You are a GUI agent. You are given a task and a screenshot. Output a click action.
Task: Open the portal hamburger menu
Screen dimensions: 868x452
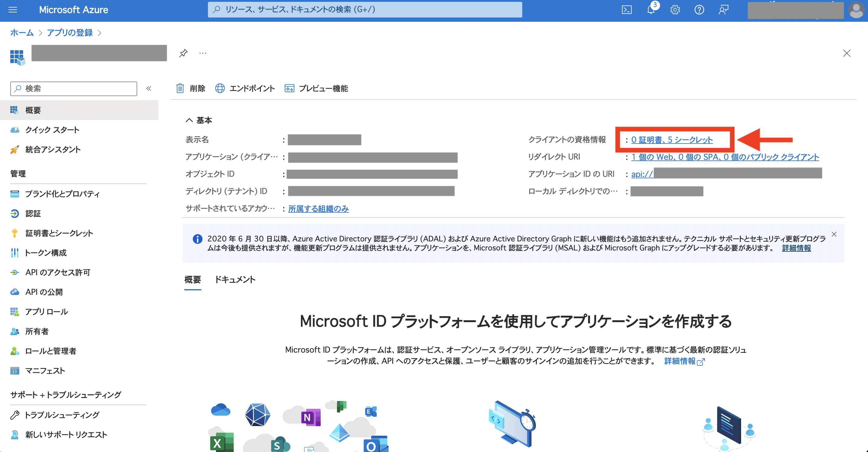(12, 10)
